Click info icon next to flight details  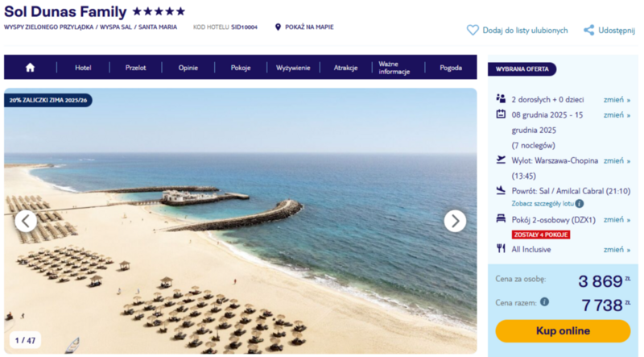pos(579,204)
